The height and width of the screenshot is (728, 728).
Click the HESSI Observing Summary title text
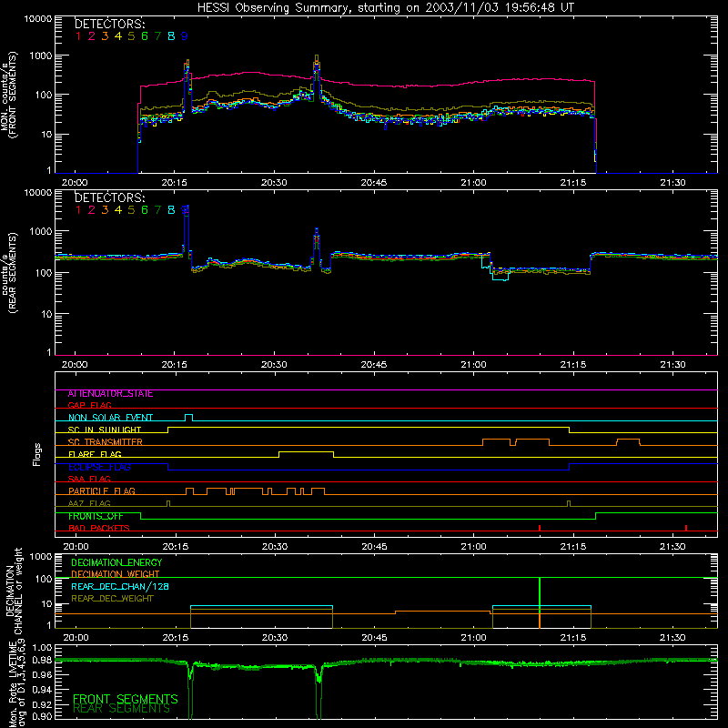click(386, 8)
